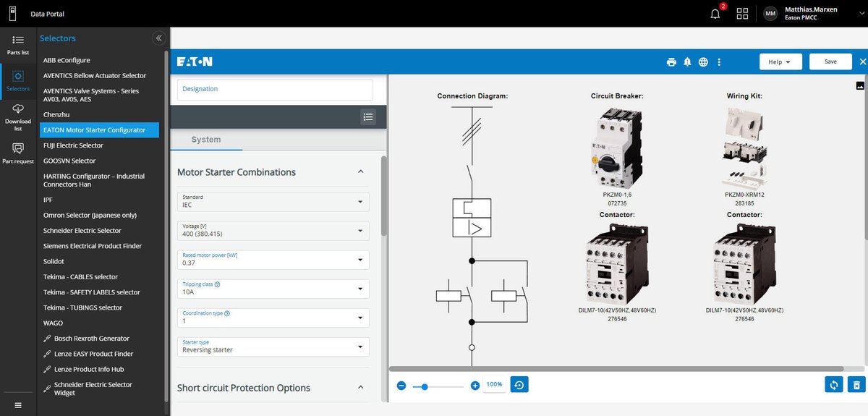Click the print icon in Eaton header
Viewport: 868px width, 416px height.
[x=671, y=62]
